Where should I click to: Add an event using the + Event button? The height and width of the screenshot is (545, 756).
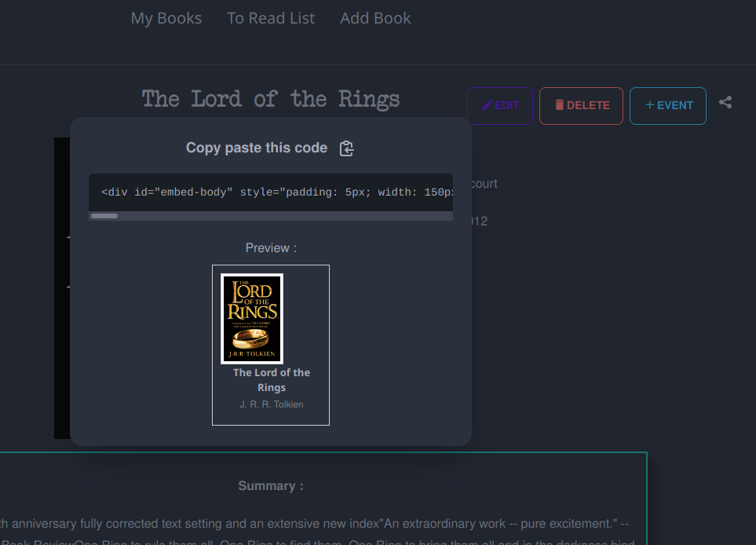[668, 106]
